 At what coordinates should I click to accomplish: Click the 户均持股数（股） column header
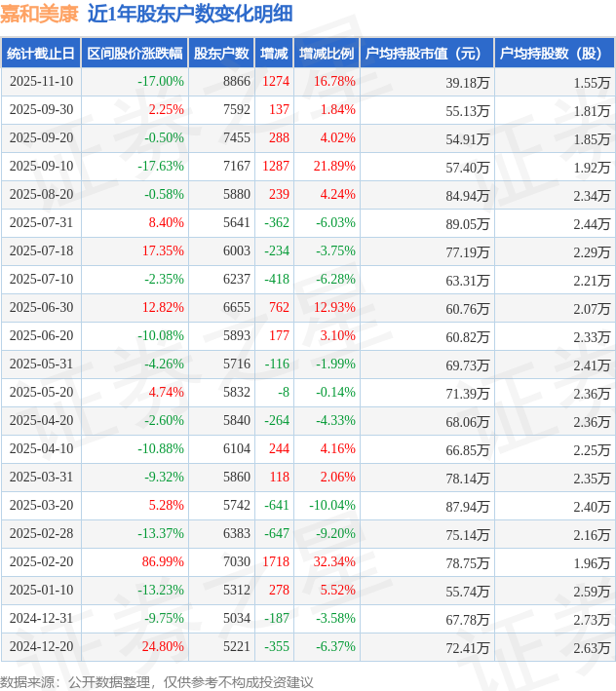tap(553, 53)
